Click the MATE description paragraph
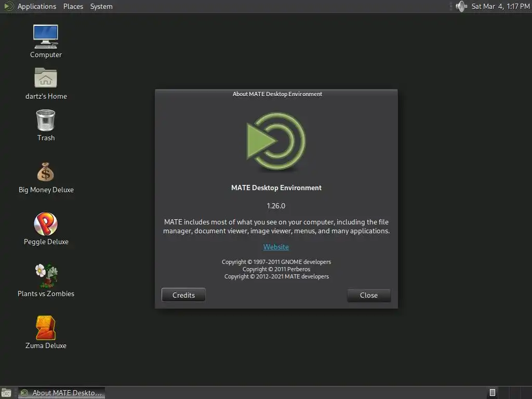 click(x=276, y=227)
